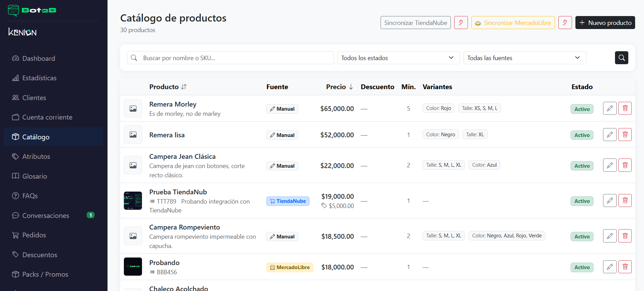Delete the Campera Rompeviento product
The image size is (644, 291).
pos(625,236)
